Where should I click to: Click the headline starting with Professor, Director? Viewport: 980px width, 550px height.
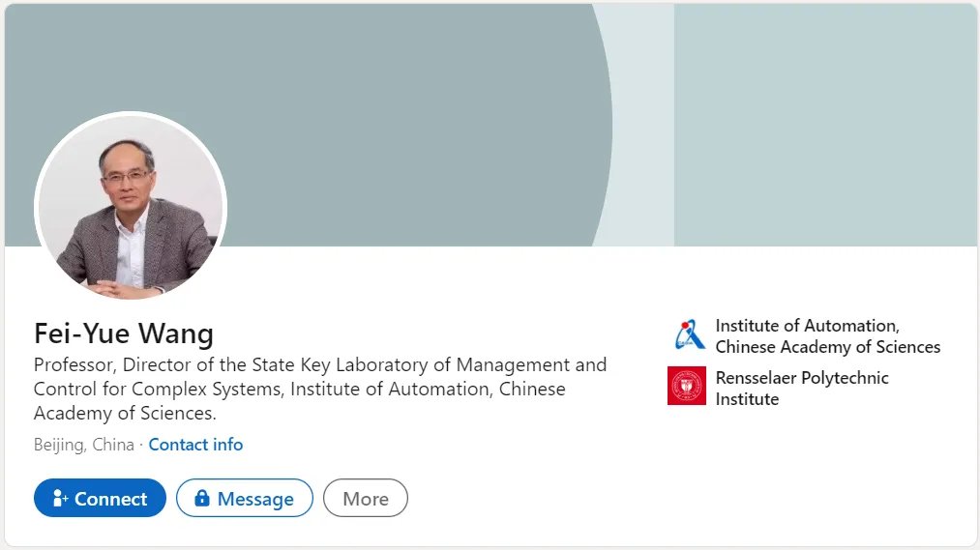pyautogui.click(x=319, y=365)
